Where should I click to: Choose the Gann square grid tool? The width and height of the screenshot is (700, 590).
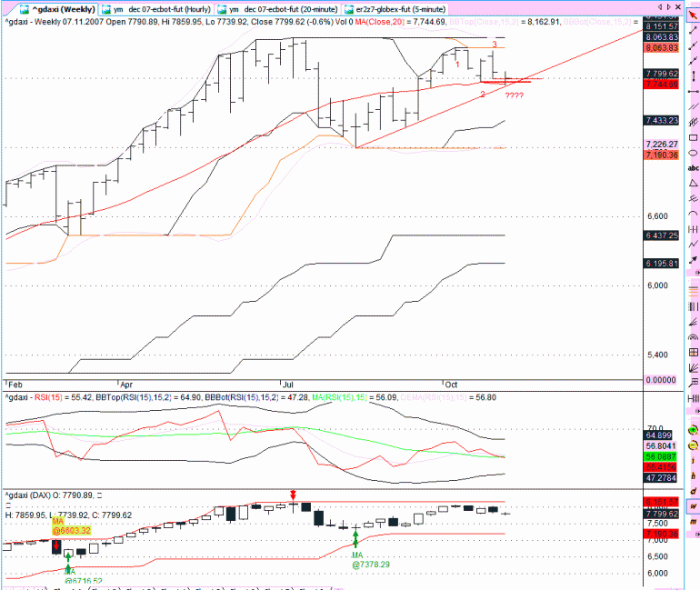[x=693, y=352]
